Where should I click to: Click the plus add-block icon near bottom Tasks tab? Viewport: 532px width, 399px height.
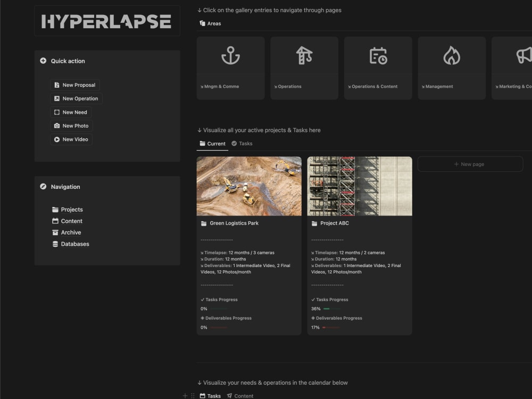185,396
